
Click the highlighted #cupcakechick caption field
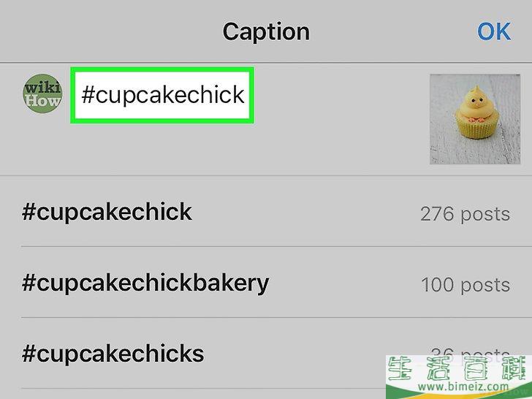click(162, 95)
